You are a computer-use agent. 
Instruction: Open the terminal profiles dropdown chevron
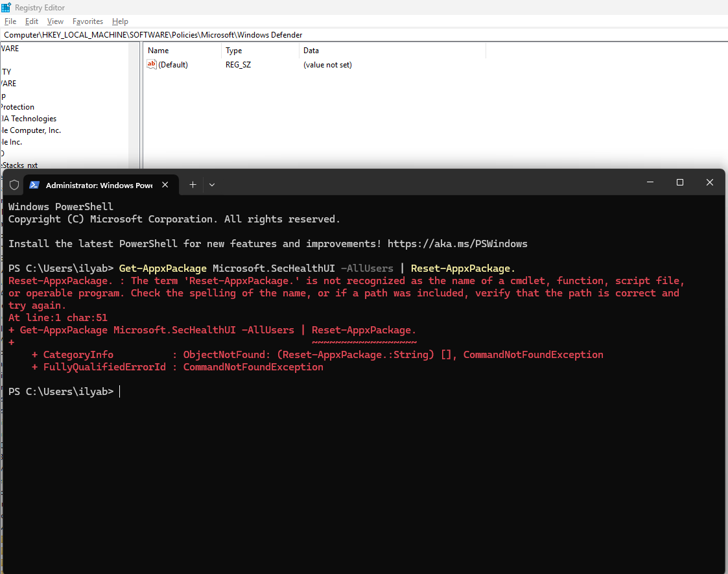(x=211, y=185)
